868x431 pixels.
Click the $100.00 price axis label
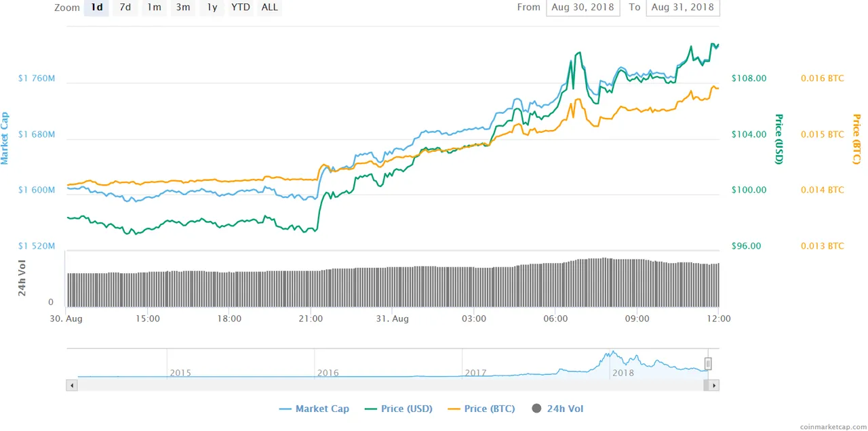(x=749, y=190)
